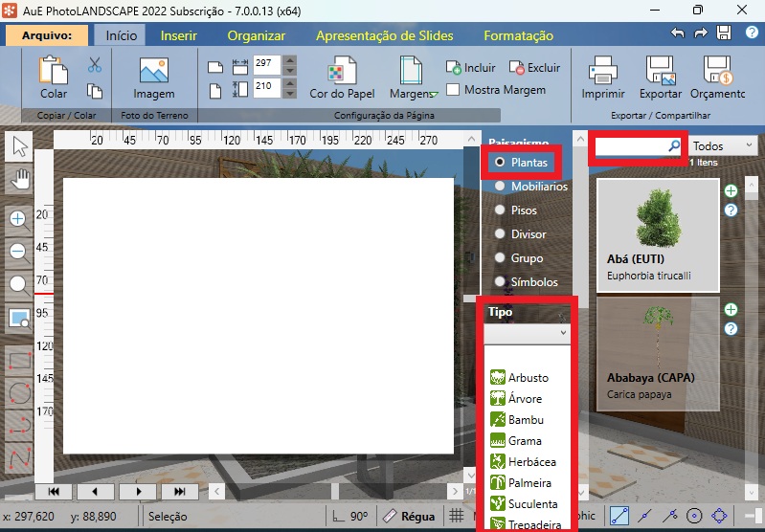The height and width of the screenshot is (532, 765).
Task: Open the Orçamento budget tool
Action: click(x=718, y=78)
